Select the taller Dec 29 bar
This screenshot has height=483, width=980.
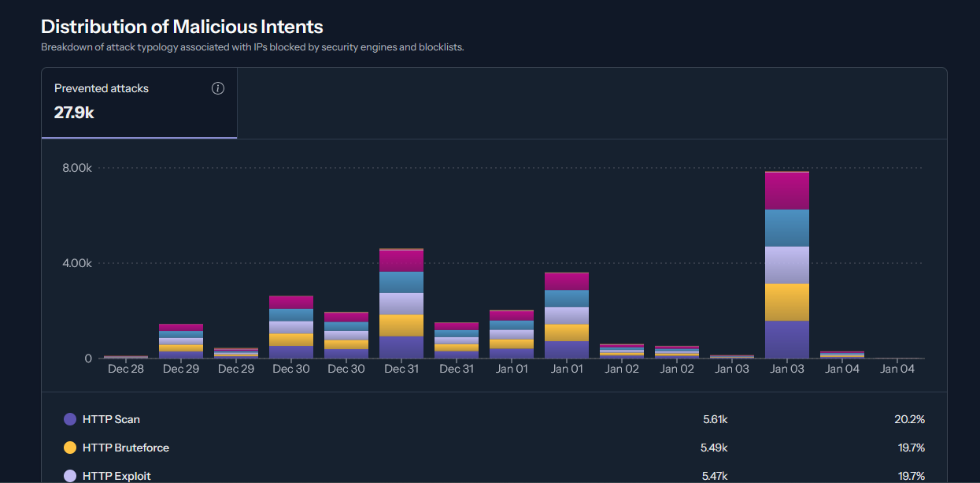coord(181,340)
